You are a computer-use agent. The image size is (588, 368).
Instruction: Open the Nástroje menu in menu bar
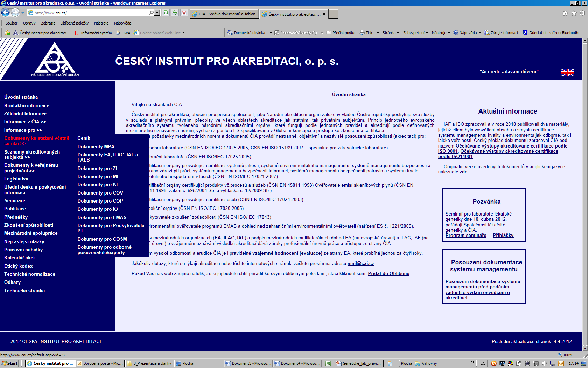click(101, 23)
